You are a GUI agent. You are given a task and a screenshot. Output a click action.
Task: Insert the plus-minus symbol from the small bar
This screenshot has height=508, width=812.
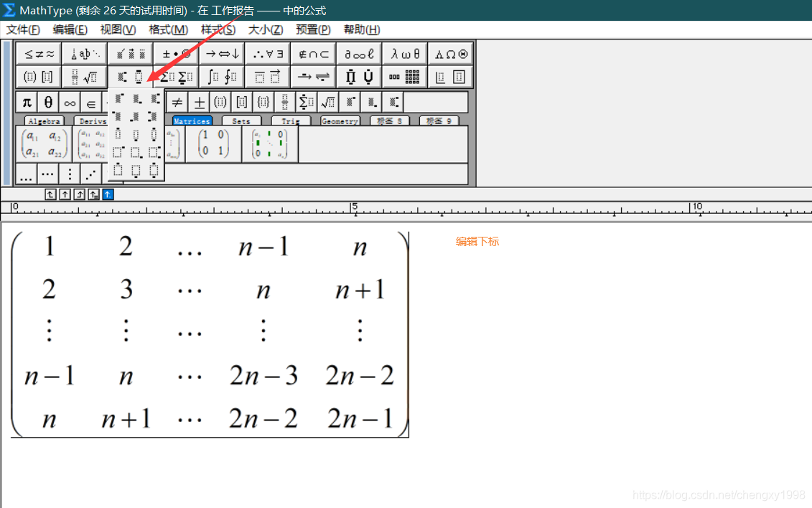click(x=199, y=103)
